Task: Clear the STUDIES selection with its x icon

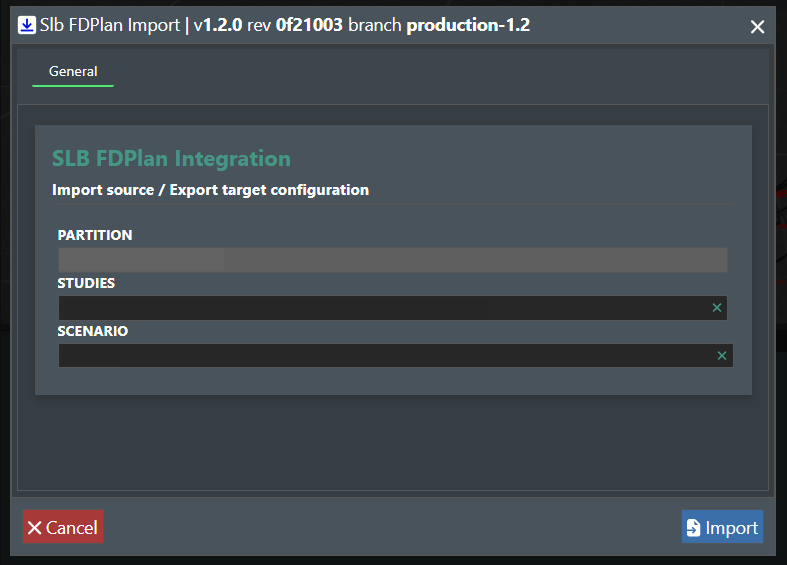Action: pos(717,308)
